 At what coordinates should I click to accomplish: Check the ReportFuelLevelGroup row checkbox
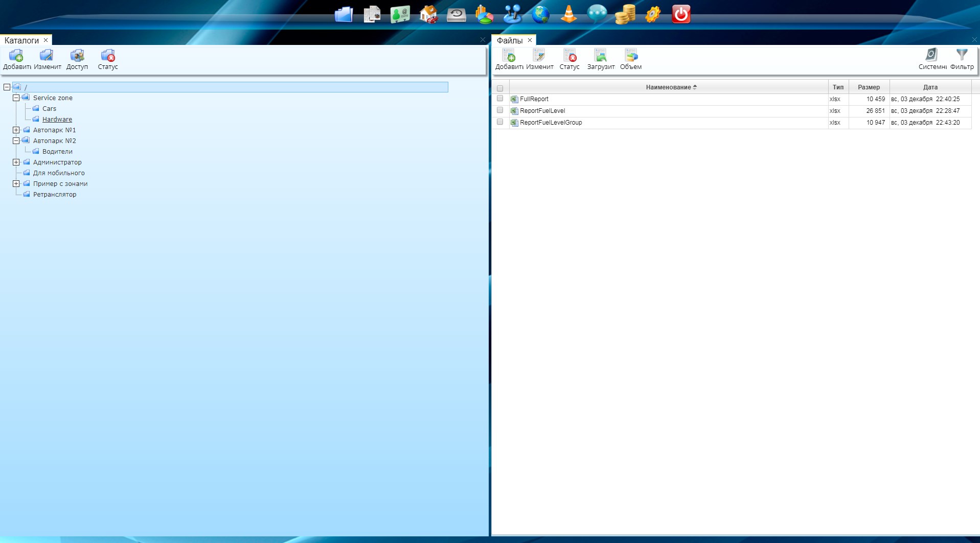pos(500,122)
